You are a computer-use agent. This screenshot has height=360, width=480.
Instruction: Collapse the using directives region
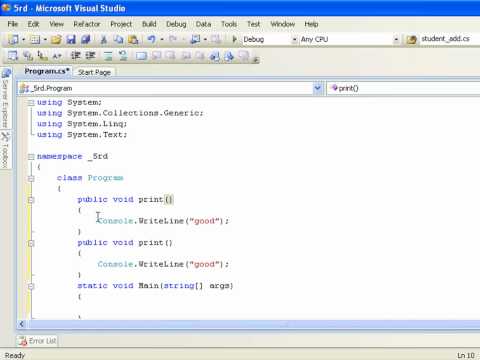(x=31, y=103)
